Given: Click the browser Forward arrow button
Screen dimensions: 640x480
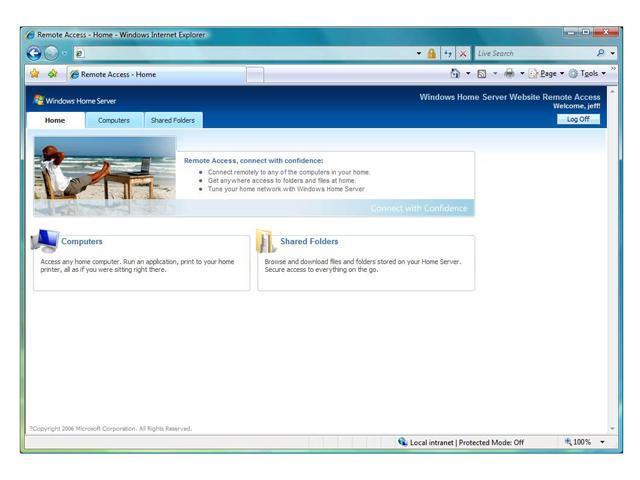Looking at the screenshot, I should [51, 53].
